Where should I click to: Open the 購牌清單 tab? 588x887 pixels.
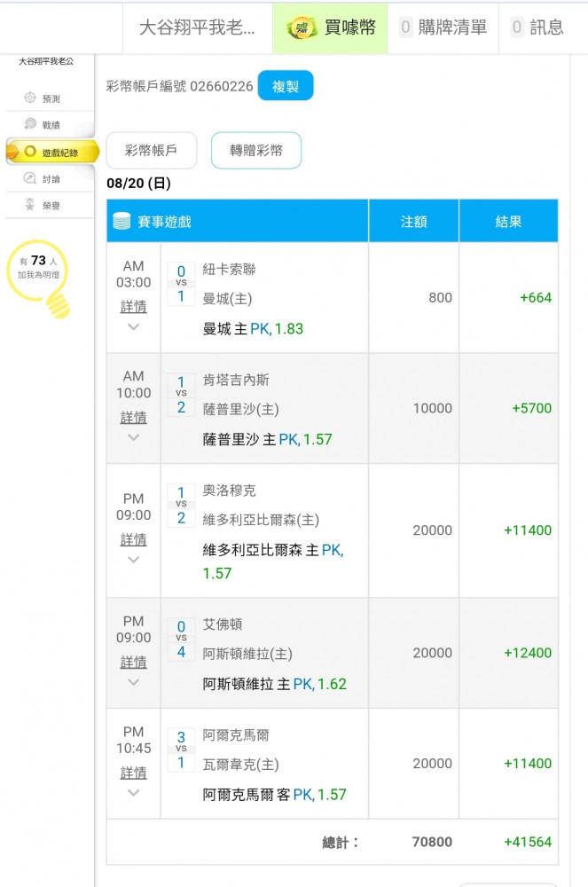[443, 27]
